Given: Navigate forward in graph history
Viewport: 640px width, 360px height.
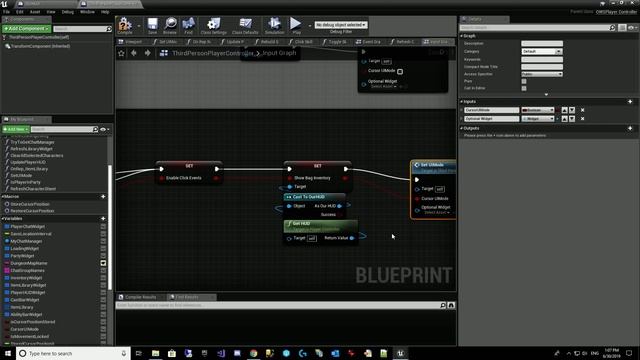Looking at the screenshot, I should click(147, 53).
